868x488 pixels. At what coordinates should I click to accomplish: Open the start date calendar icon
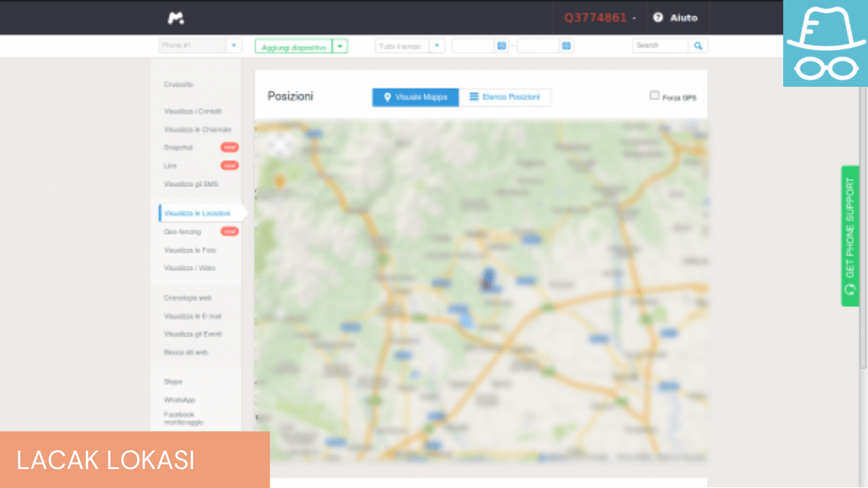point(501,45)
